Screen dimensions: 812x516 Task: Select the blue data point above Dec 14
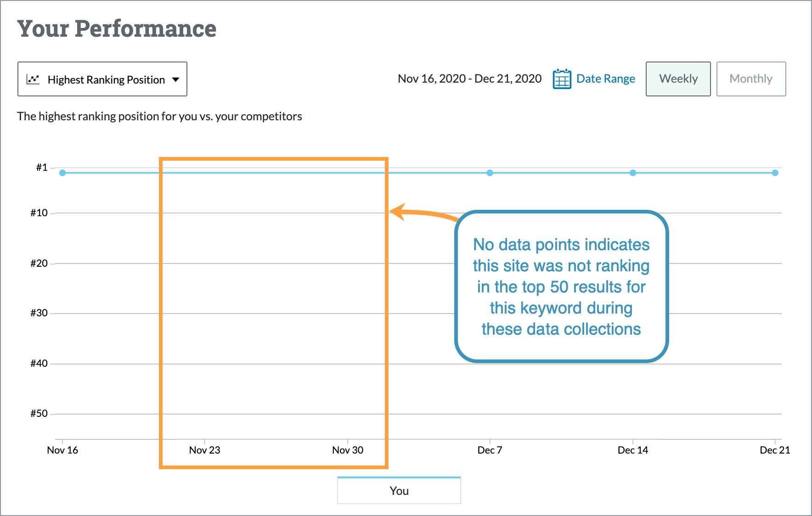pos(633,173)
